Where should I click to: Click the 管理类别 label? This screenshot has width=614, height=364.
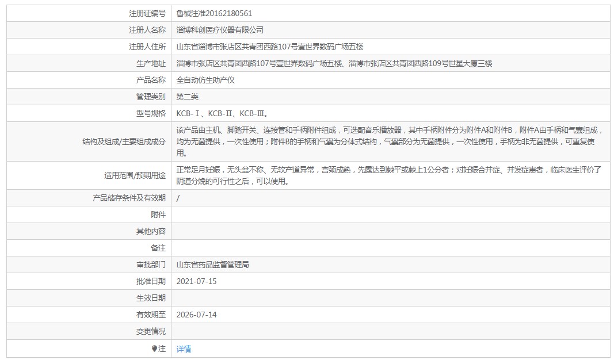(x=151, y=97)
